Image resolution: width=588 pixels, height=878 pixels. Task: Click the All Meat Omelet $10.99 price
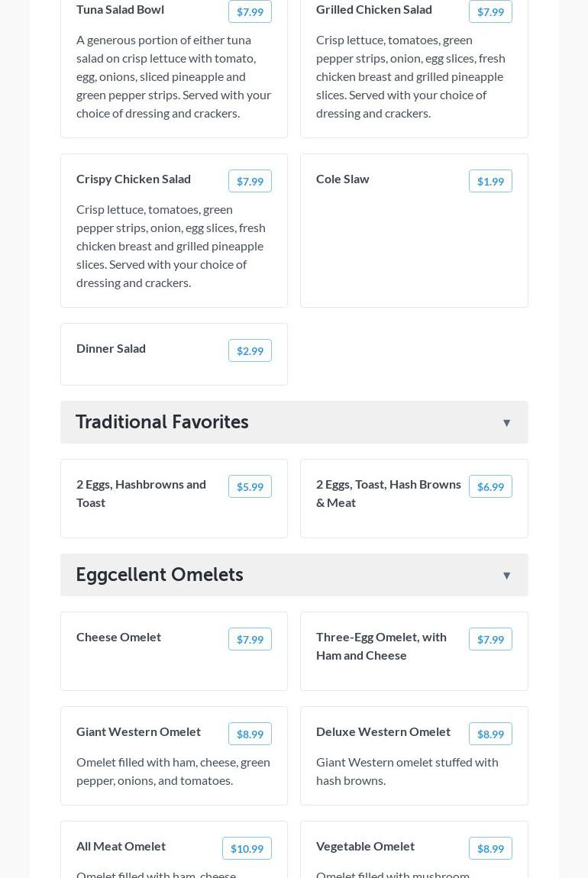pyautogui.click(x=247, y=848)
